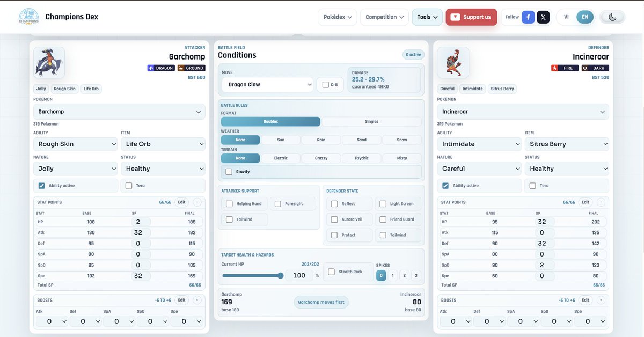Toggle dark mode with the moon icon
Screen dimensions: 644x337
pos(612,17)
